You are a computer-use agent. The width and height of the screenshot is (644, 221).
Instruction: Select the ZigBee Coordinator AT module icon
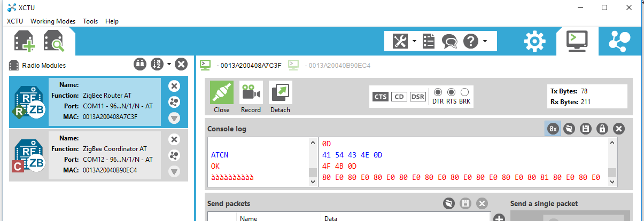click(29, 155)
